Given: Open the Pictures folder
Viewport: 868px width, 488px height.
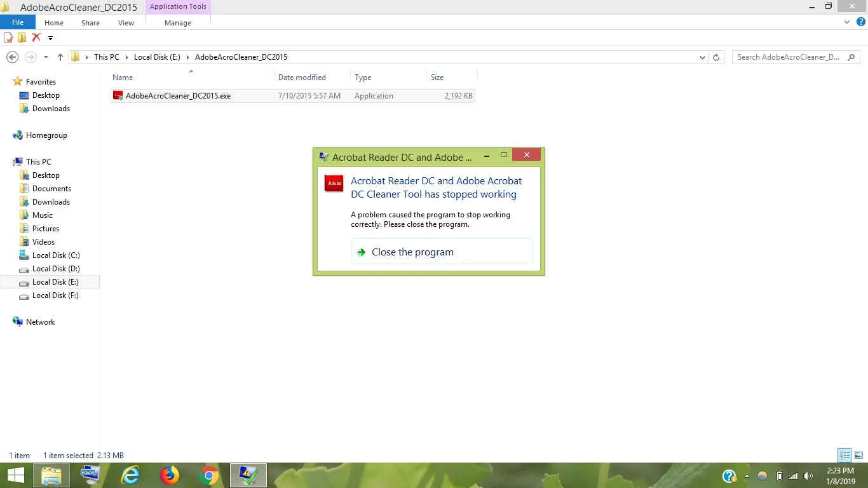Looking at the screenshot, I should click(x=46, y=229).
